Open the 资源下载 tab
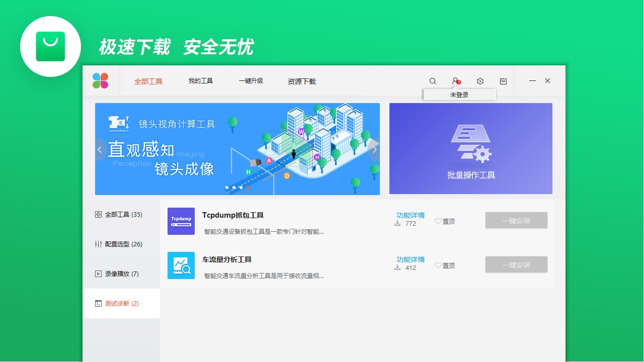644x362 pixels. coord(302,81)
